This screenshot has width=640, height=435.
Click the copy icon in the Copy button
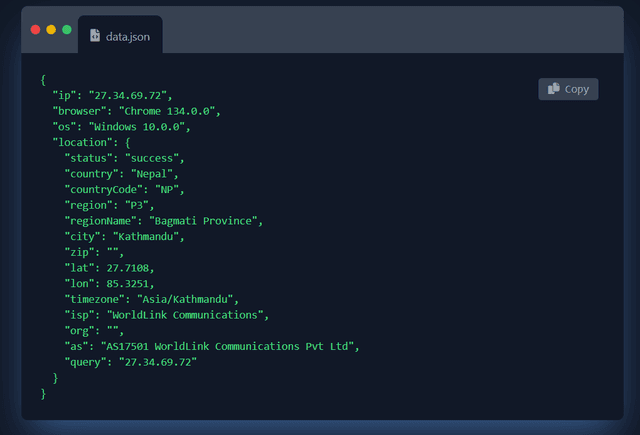click(553, 89)
